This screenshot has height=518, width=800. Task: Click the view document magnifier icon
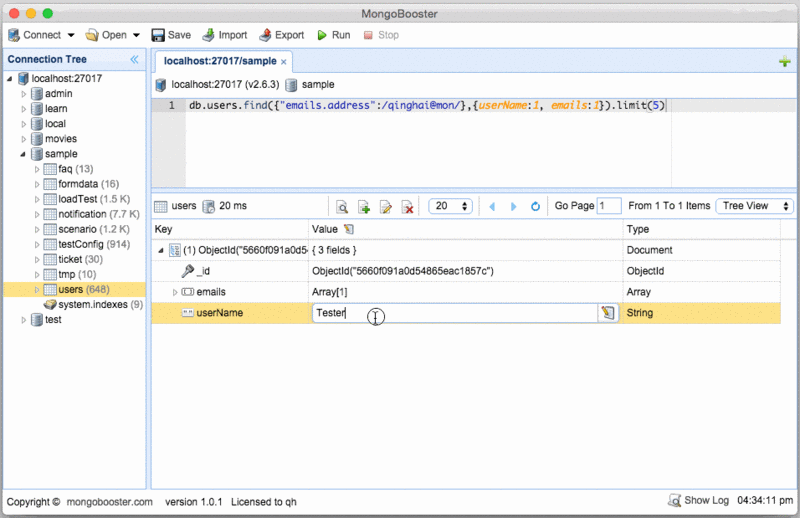pyautogui.click(x=342, y=207)
